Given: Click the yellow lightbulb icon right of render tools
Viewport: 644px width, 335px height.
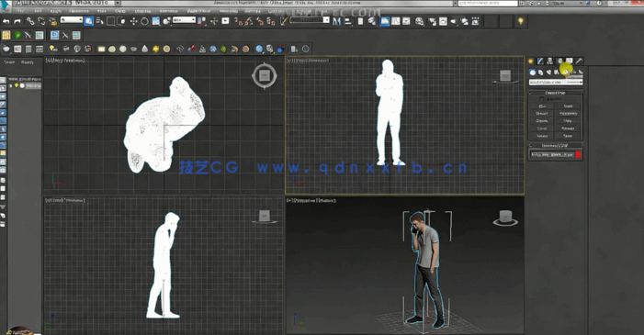Looking at the screenshot, I should [520, 21].
